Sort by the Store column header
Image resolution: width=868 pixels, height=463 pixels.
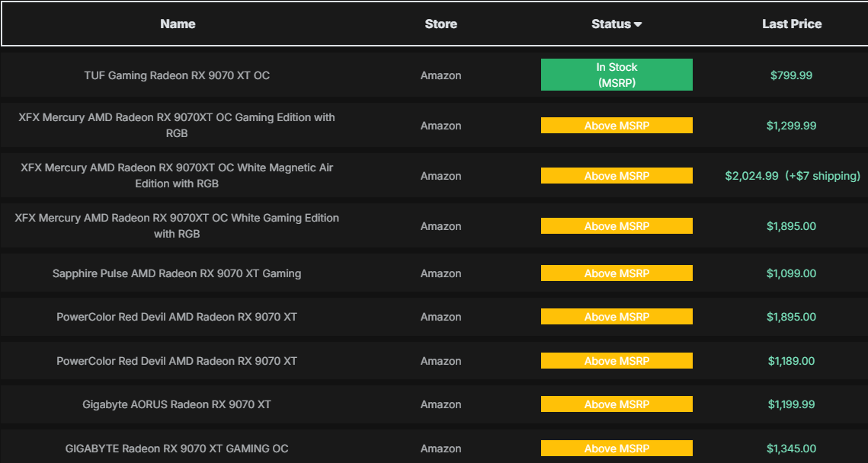440,24
